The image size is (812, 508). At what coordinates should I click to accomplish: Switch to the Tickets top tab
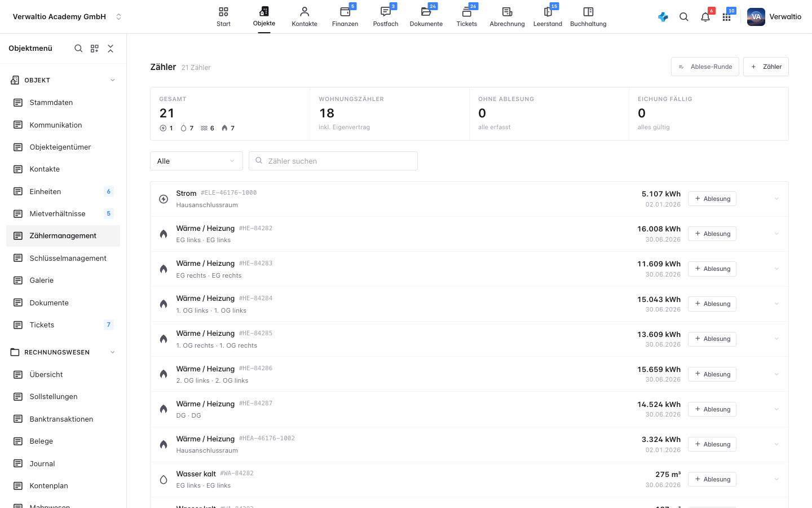[467, 17]
